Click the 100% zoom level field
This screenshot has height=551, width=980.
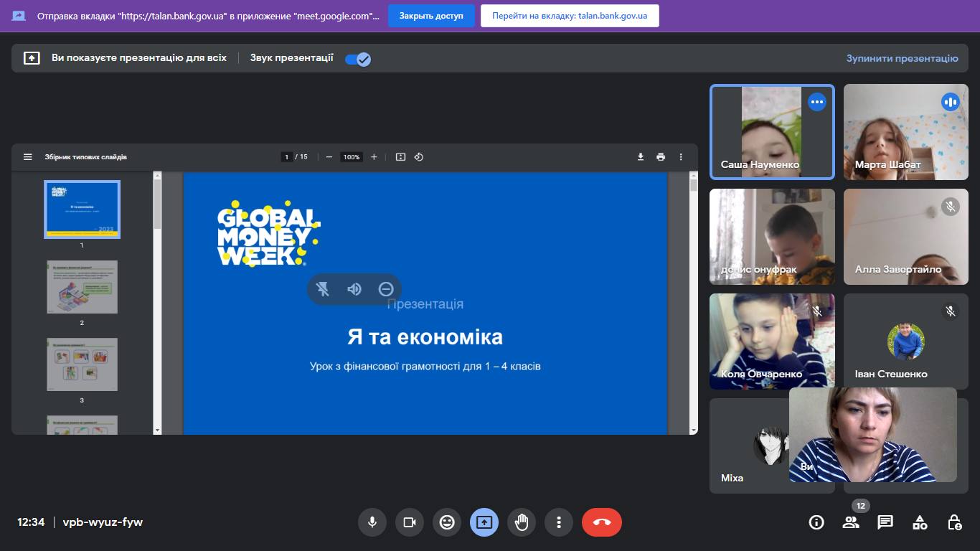(351, 157)
